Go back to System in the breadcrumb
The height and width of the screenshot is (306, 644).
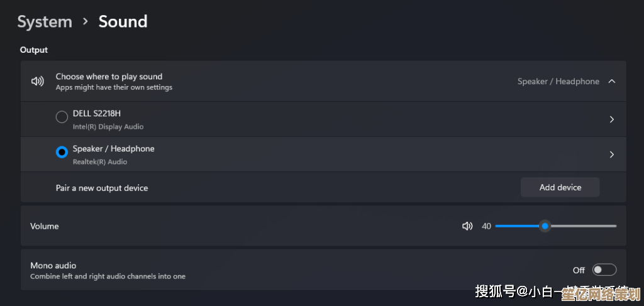(44, 22)
